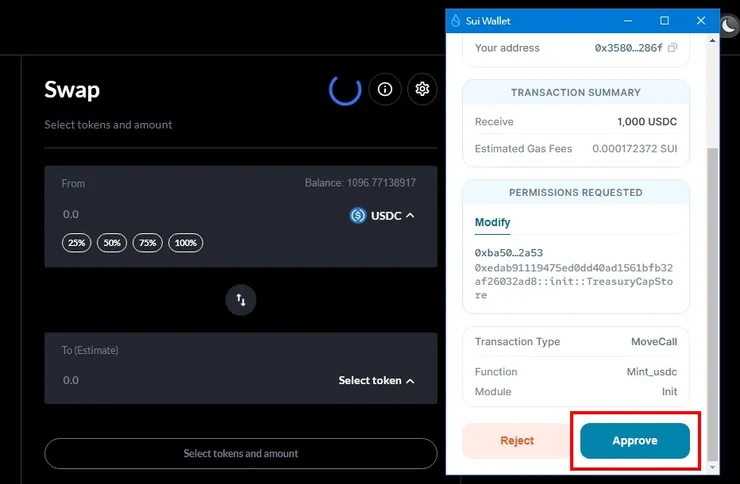This screenshot has height=484, width=740.
Task: Click the Sui Wallet droplet logo
Action: [x=455, y=21]
